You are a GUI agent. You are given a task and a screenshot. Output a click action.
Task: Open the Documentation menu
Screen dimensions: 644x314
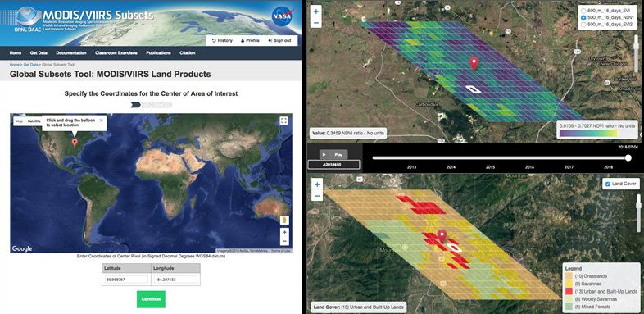click(x=71, y=53)
